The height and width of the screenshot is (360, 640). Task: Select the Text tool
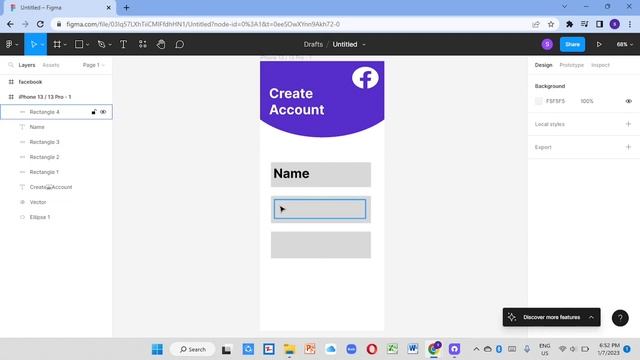pos(123,44)
